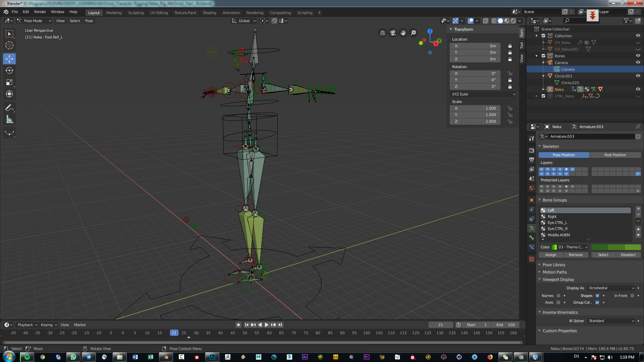Disable the Shapes checkbox under Viewport Display
This screenshot has width=644, height=362.
point(597,296)
